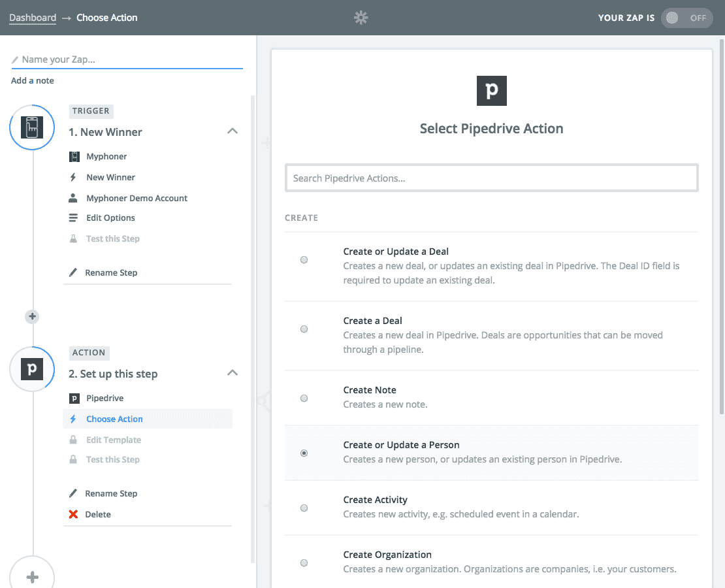Collapse the New Winner trigger step
725x588 pixels.
(233, 131)
